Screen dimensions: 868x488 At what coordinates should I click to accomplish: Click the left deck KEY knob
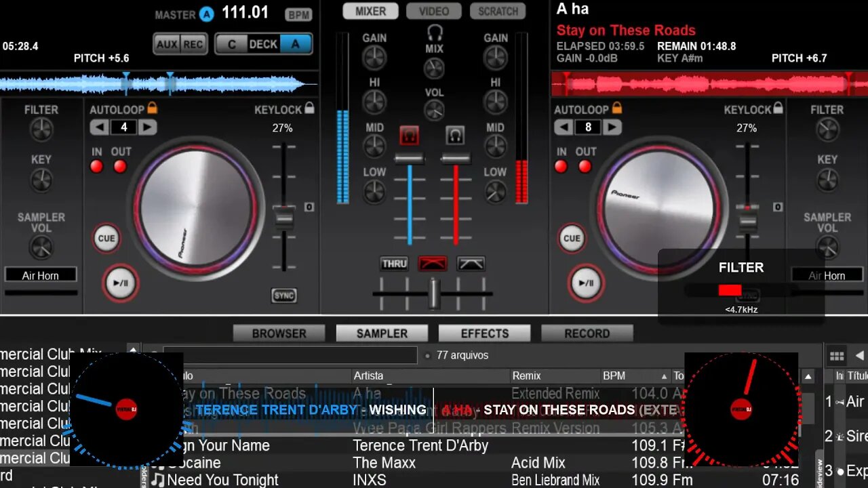point(41,180)
